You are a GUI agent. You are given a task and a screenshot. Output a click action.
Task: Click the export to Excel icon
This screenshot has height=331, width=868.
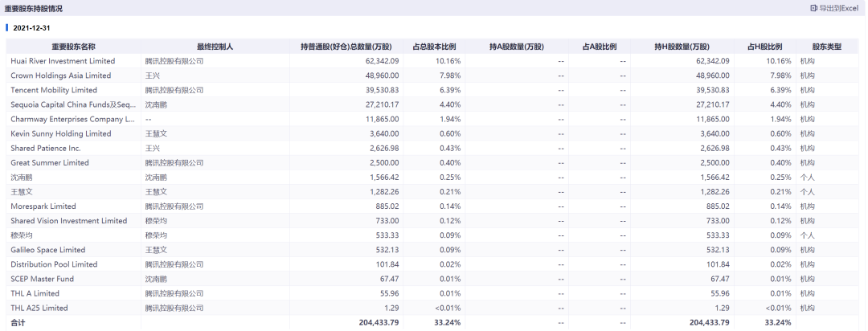[x=813, y=8]
